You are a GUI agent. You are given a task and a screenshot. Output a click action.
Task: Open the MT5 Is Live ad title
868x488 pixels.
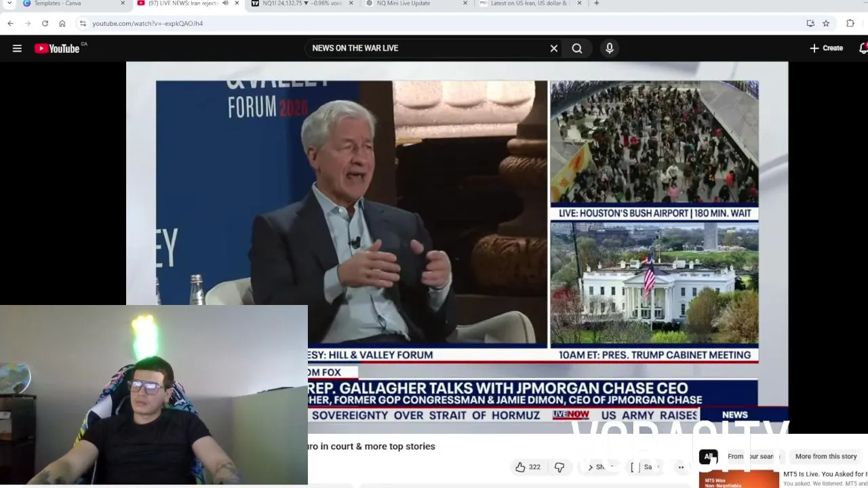coord(825,474)
